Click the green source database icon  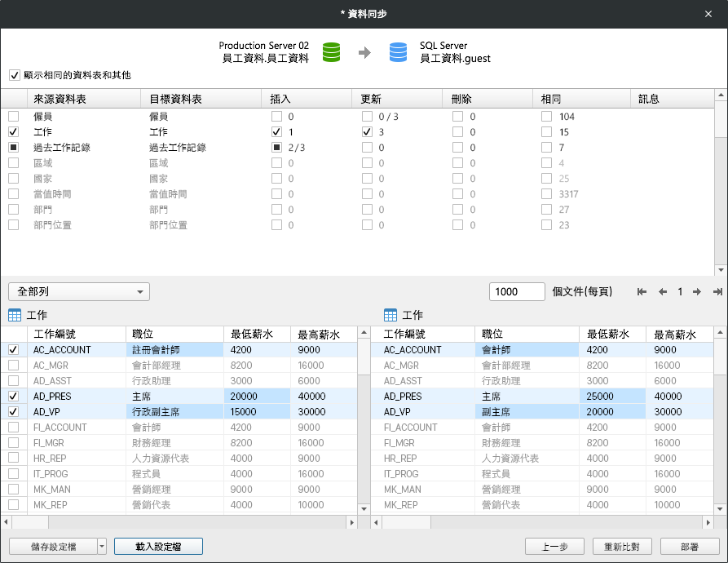click(331, 52)
